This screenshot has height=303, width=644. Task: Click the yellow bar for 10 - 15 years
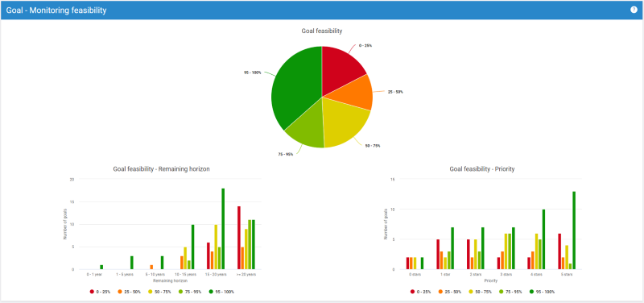coord(185,258)
